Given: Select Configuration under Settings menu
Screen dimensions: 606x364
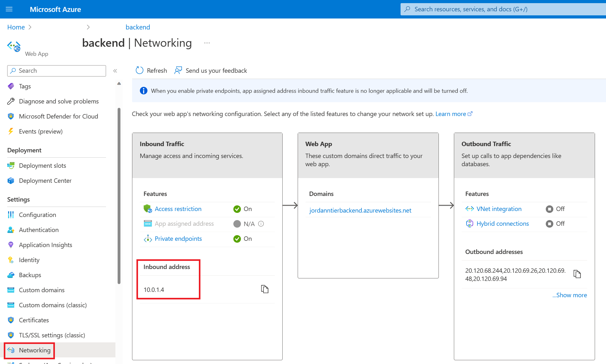Looking at the screenshot, I should point(38,214).
